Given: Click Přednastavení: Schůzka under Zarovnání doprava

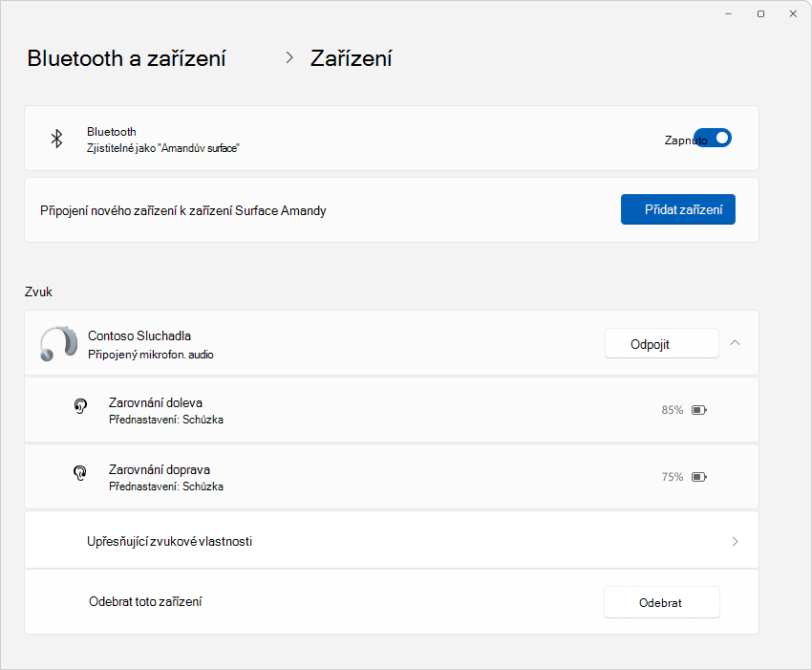Looking at the screenshot, I should [x=166, y=486].
